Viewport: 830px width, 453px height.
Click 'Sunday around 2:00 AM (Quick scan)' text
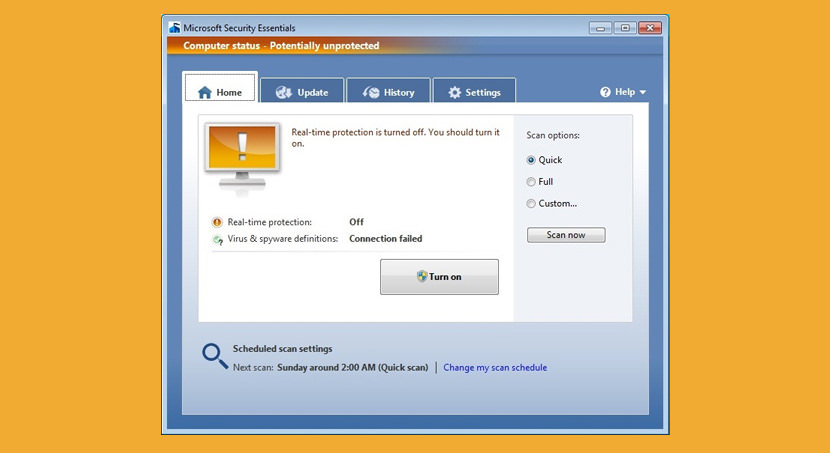point(353,367)
